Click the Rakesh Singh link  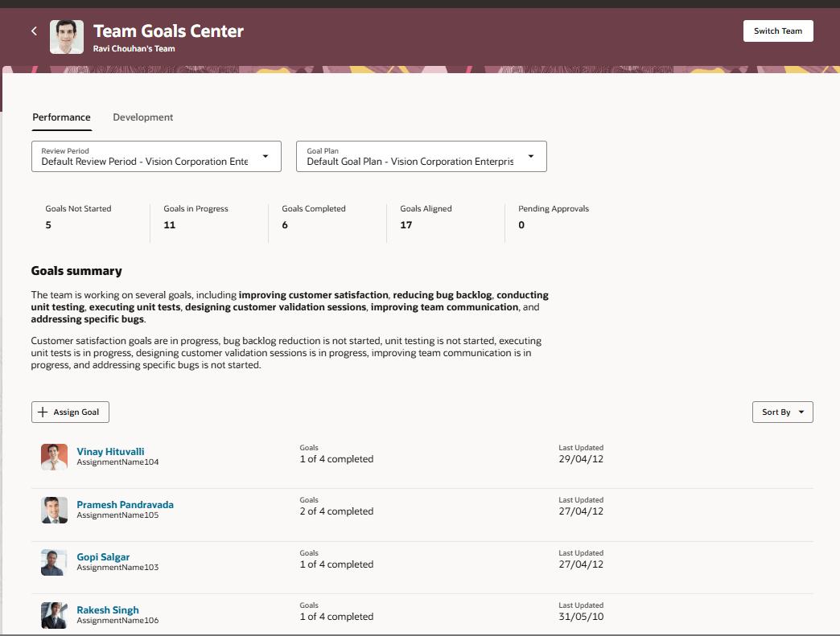tap(107, 609)
